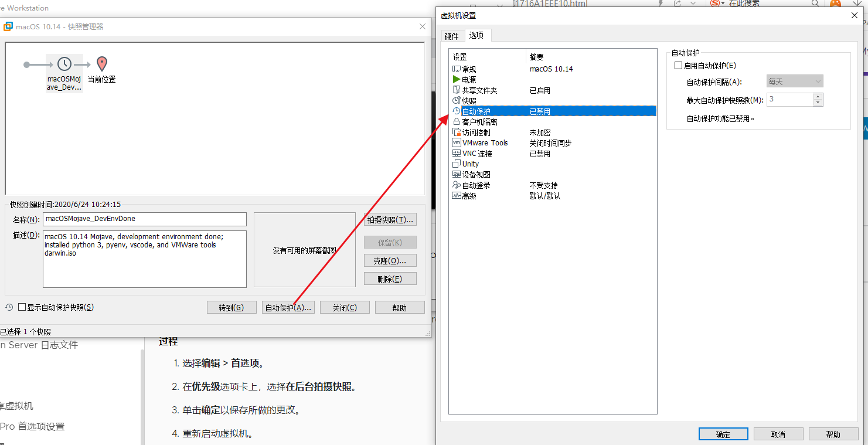Select 客户机隔离 row text
The width and height of the screenshot is (868, 445).
(480, 122)
